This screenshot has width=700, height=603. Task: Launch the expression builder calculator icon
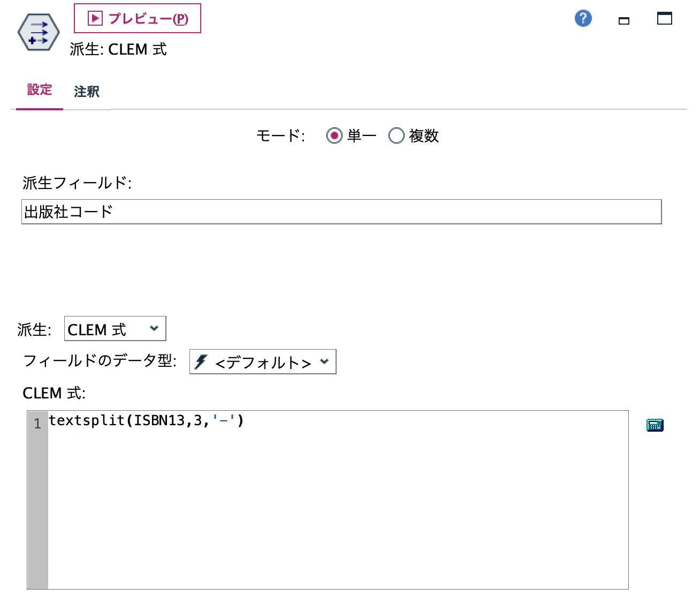[655, 425]
